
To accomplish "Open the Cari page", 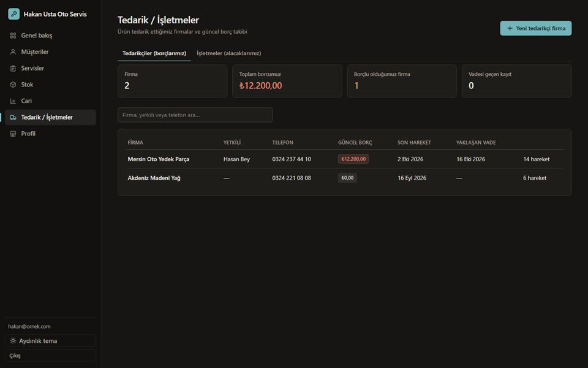I will tap(50, 101).
